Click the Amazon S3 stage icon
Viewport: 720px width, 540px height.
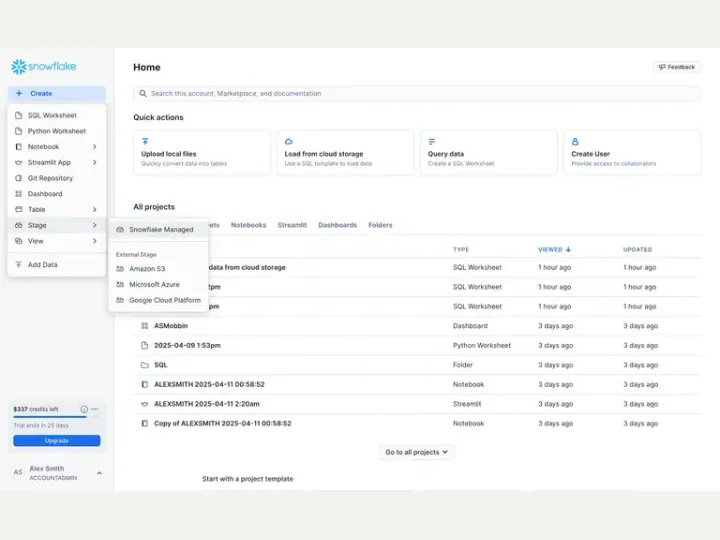(120, 269)
